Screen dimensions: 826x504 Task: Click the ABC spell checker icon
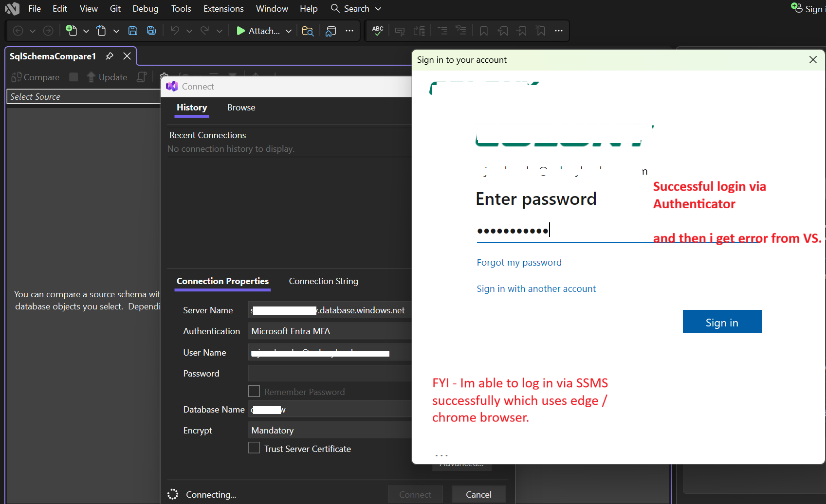tap(378, 31)
